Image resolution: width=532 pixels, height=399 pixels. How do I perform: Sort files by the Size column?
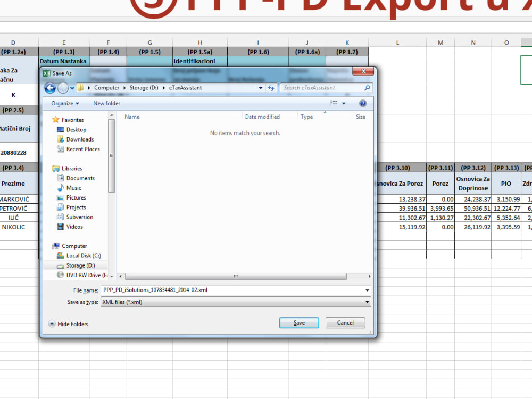(360, 117)
